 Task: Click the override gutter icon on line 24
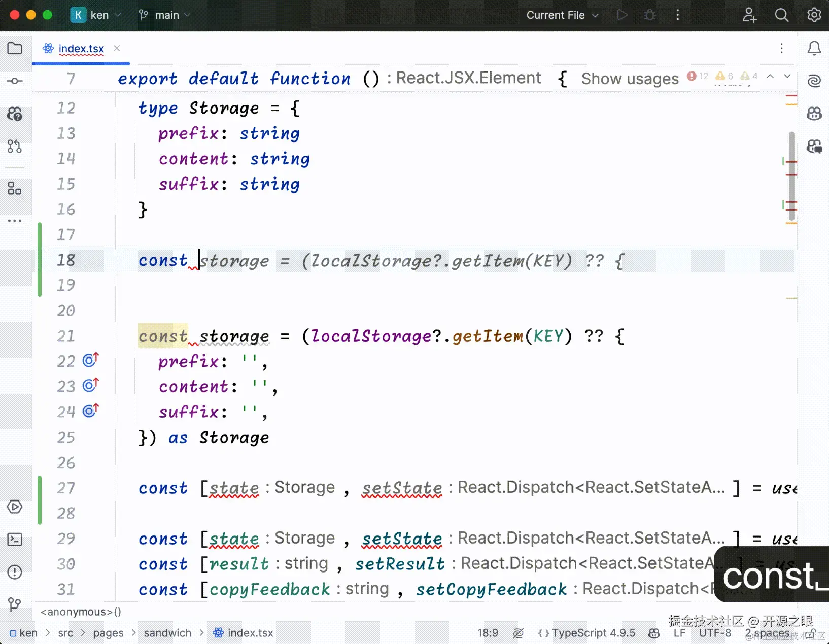[91, 411]
